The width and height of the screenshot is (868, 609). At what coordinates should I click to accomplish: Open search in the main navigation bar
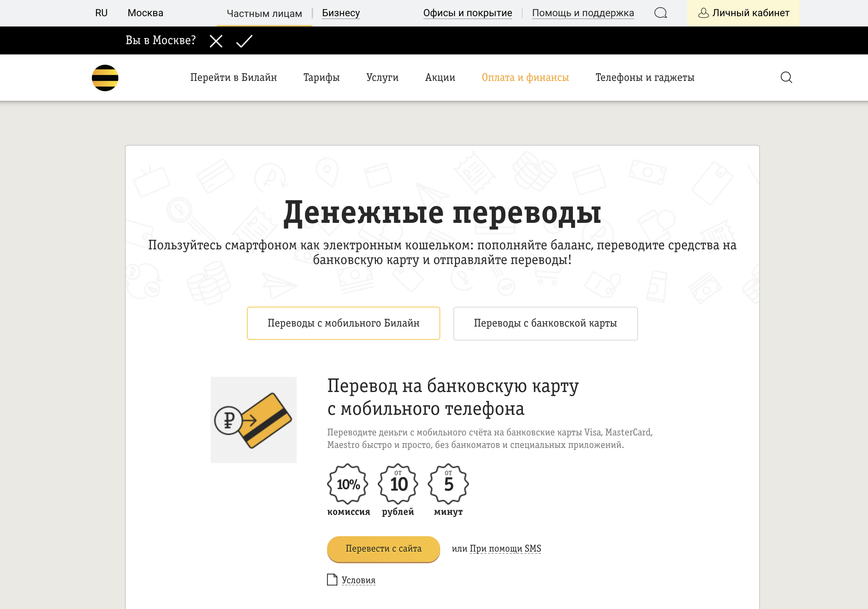[x=786, y=77]
